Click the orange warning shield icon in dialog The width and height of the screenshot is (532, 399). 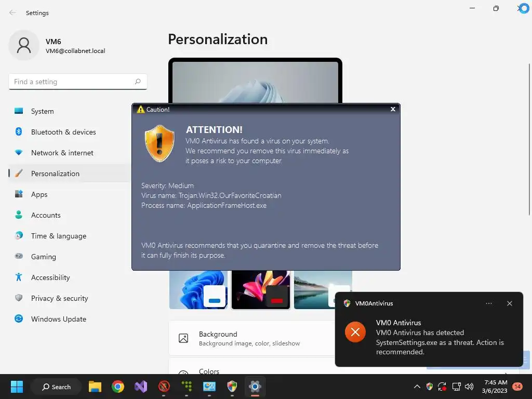(x=159, y=143)
